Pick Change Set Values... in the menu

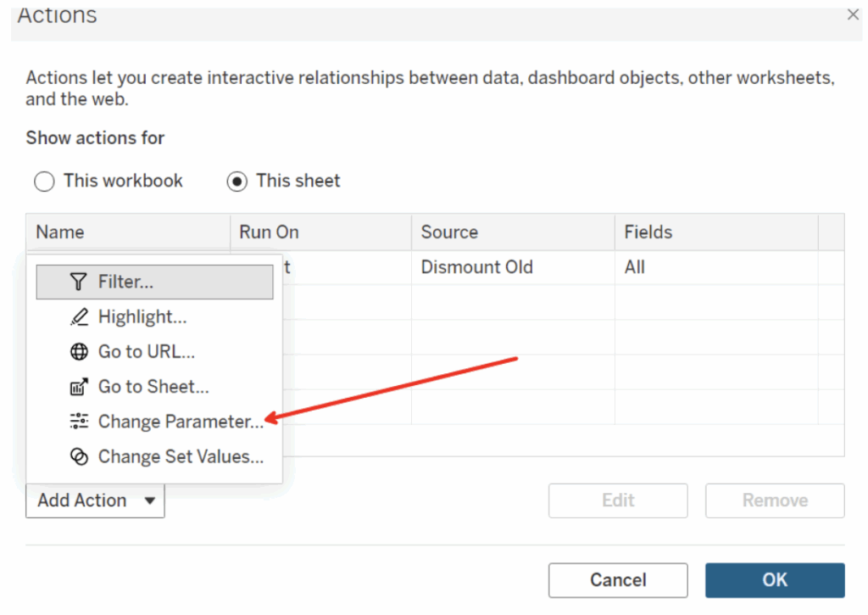click(154, 456)
